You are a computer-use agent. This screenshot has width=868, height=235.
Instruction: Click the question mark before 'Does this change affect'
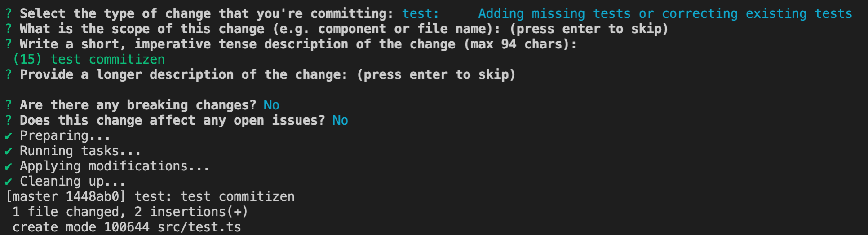coord(9,120)
